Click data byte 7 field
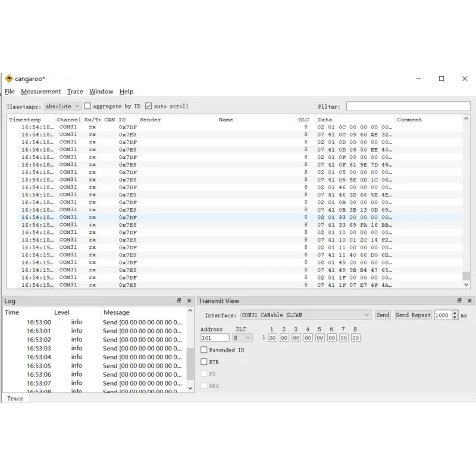This screenshot has height=476, width=476. (343, 337)
